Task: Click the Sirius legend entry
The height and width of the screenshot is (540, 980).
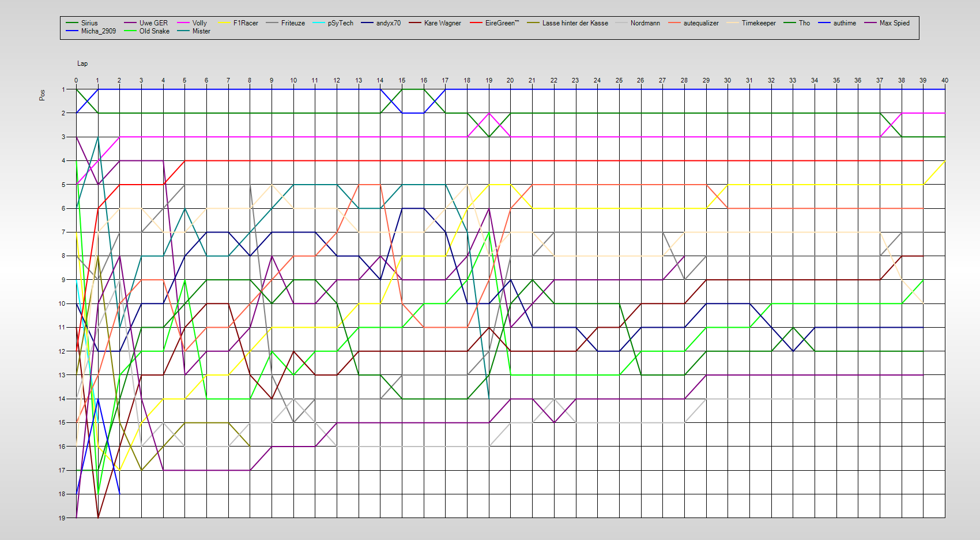Action: 89,23
